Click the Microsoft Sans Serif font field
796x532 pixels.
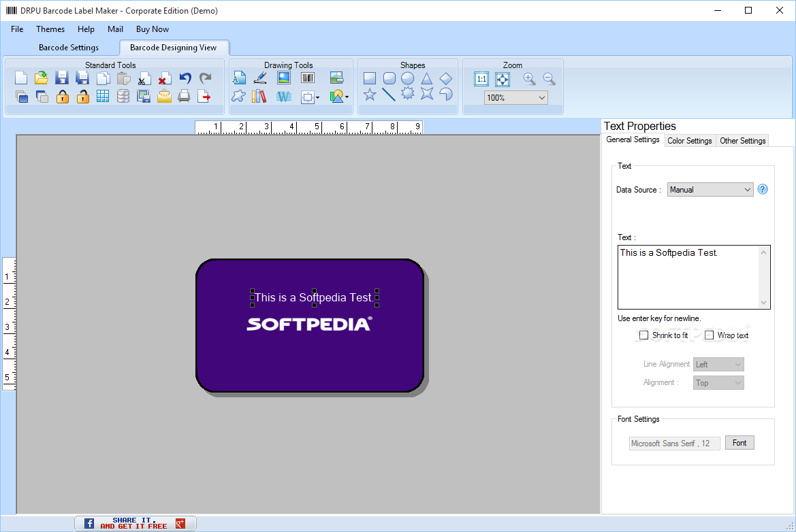(674, 444)
